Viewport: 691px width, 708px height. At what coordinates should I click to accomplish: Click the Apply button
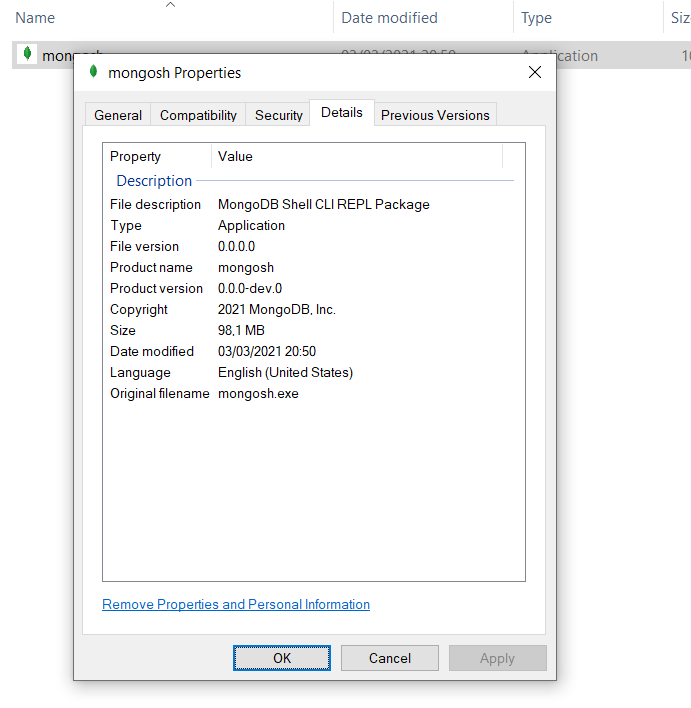[x=497, y=658]
